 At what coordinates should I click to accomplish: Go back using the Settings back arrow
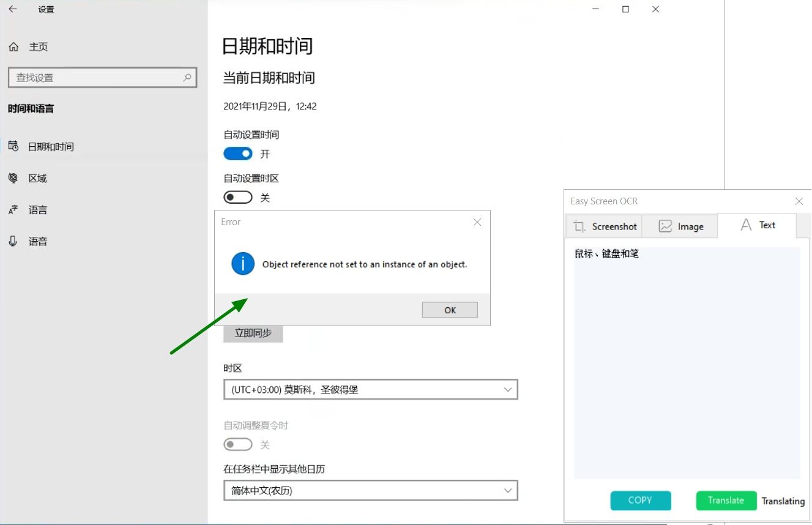[x=13, y=9]
